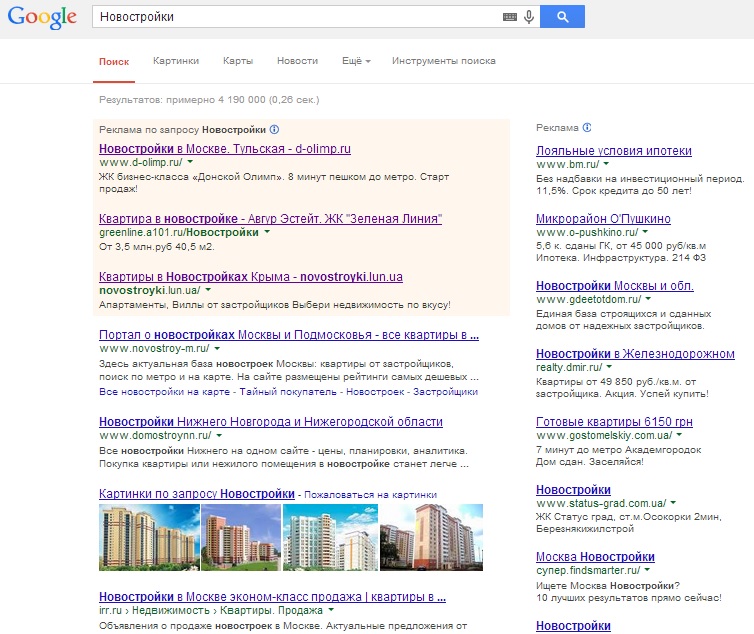Expand arrow next to realty.dmir.ru/
754x634 pixels.
click(609, 367)
